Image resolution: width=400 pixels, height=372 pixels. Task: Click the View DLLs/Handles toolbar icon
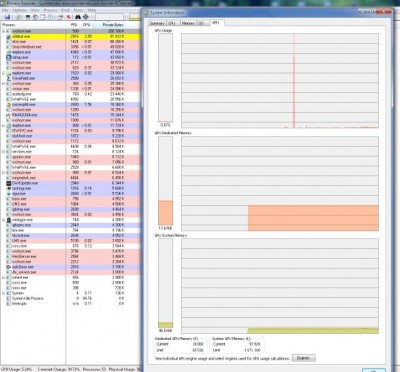[50, 17]
